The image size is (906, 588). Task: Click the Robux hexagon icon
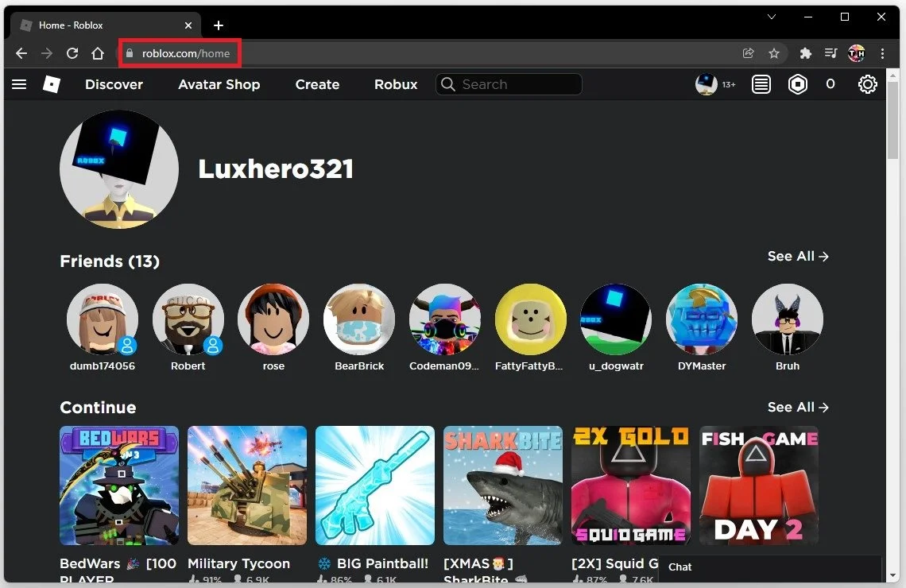point(797,84)
